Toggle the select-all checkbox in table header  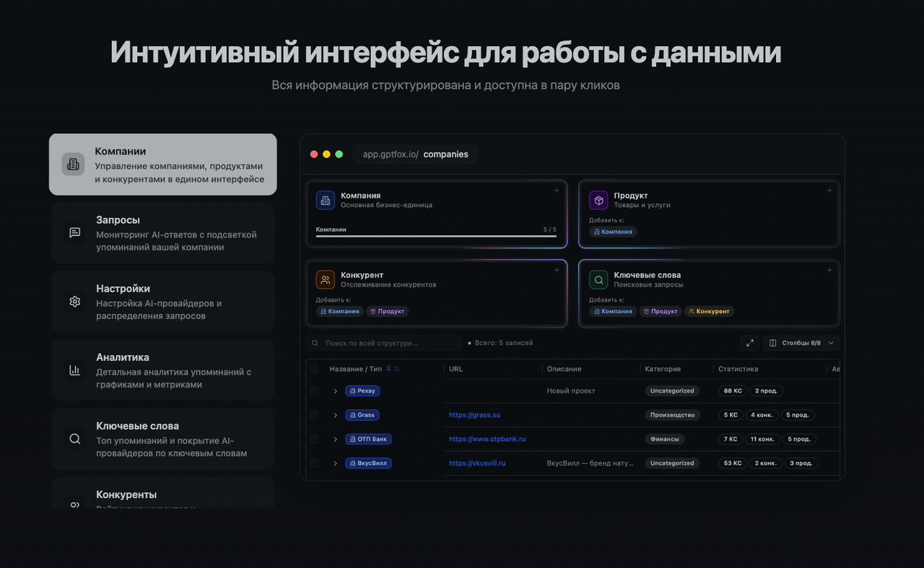[313, 368]
